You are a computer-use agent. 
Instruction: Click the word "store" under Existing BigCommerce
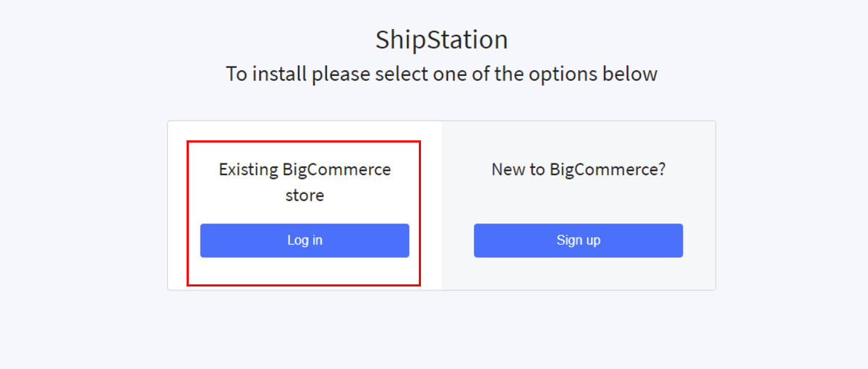coord(305,195)
